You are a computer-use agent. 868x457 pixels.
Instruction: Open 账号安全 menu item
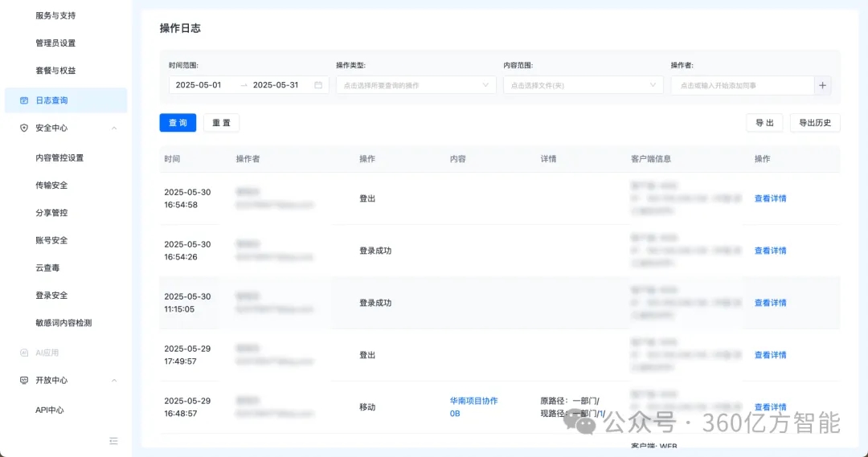click(51, 240)
